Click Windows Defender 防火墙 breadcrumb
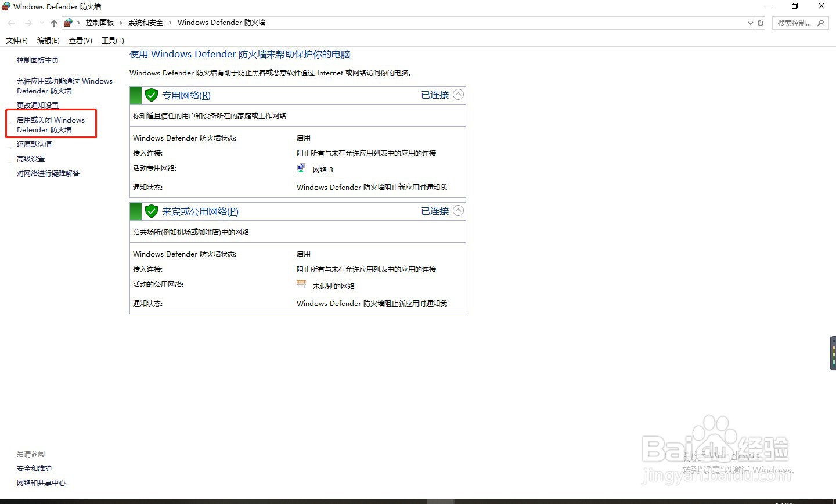The height and width of the screenshot is (504, 836). 221,23
